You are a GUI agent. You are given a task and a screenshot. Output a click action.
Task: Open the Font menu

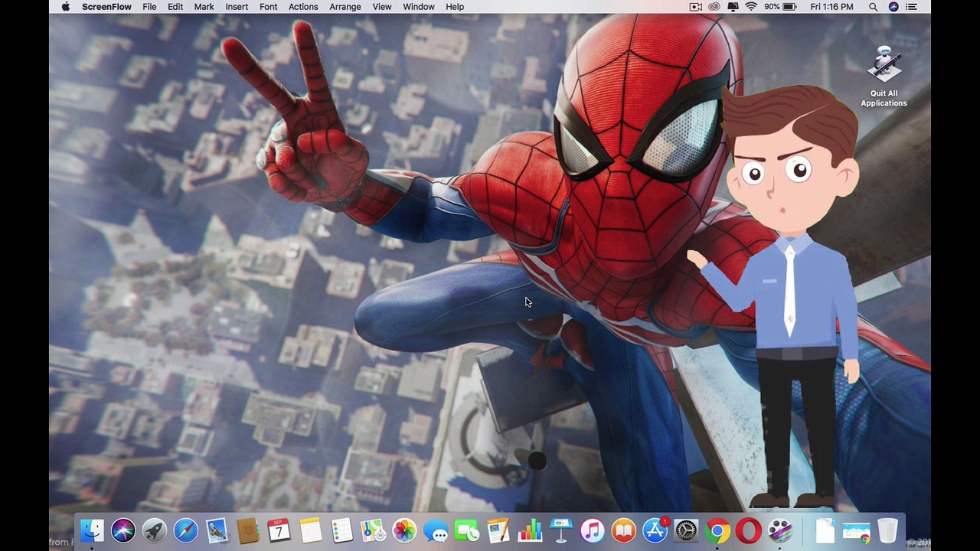click(x=268, y=7)
